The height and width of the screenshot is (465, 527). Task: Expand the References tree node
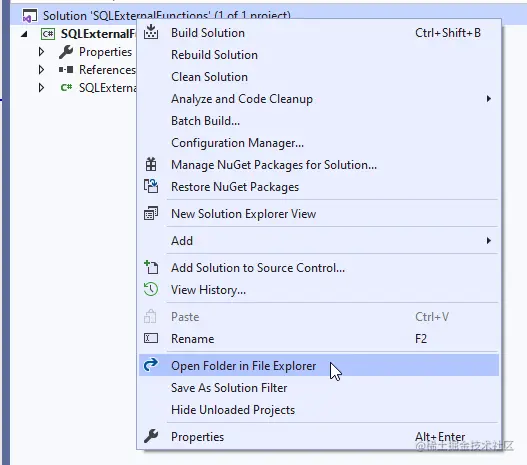coord(41,70)
